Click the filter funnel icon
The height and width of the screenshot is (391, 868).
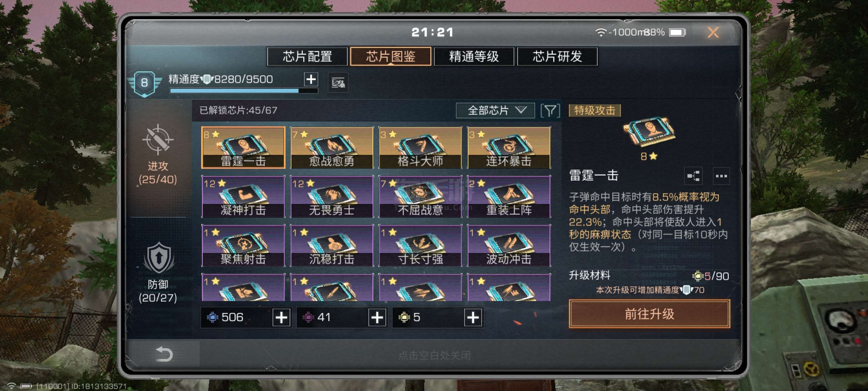click(x=550, y=111)
